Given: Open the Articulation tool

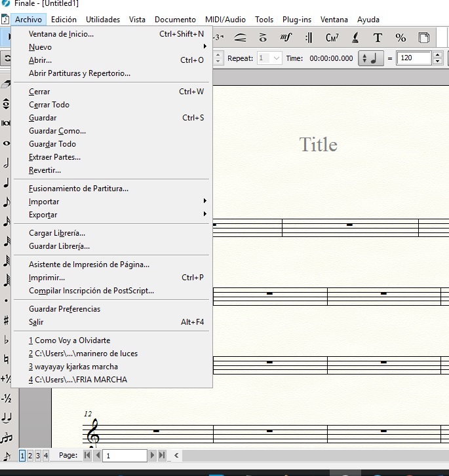Looking at the screenshot, I should [263, 37].
